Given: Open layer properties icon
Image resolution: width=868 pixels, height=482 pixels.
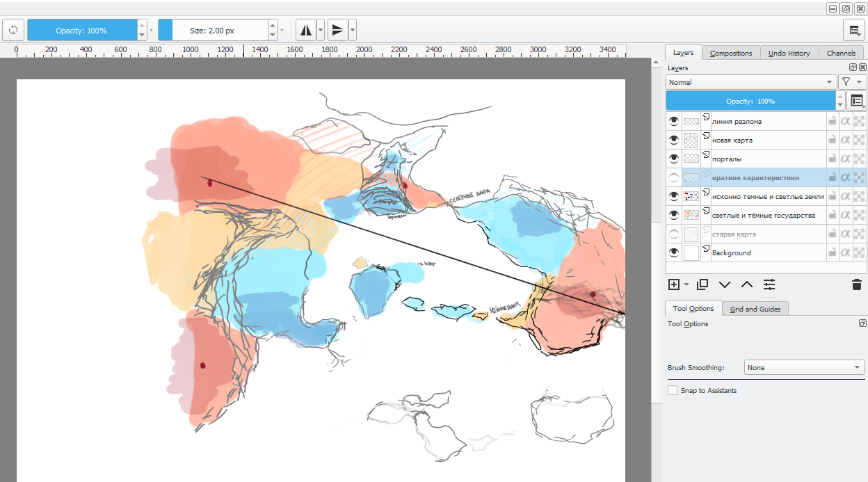Looking at the screenshot, I should [769, 284].
